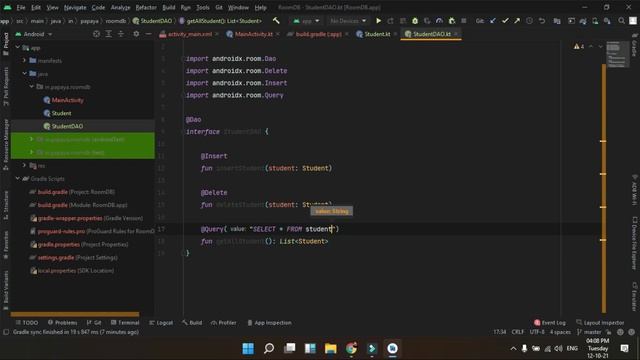Click the master Git branch in status bar
640x360 pixels.
589,332
